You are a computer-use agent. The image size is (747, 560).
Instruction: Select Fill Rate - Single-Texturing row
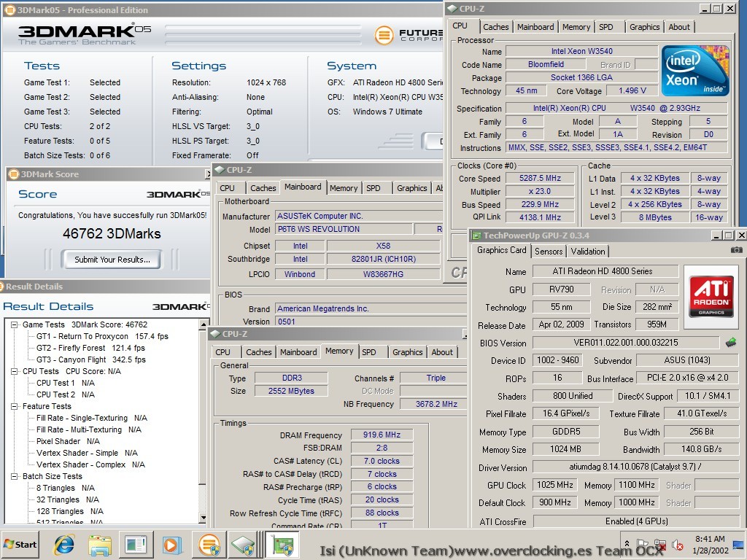point(91,418)
